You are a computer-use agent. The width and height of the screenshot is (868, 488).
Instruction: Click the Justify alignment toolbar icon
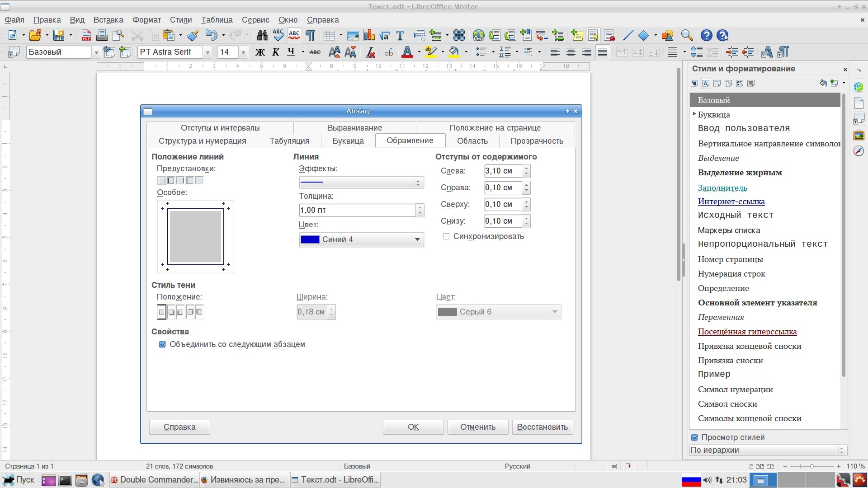click(x=603, y=52)
